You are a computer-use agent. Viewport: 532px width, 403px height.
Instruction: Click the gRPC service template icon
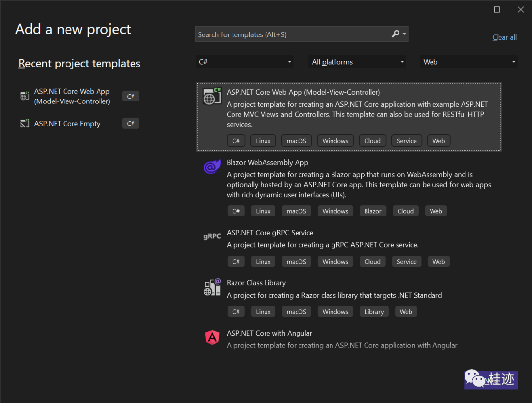coord(212,236)
